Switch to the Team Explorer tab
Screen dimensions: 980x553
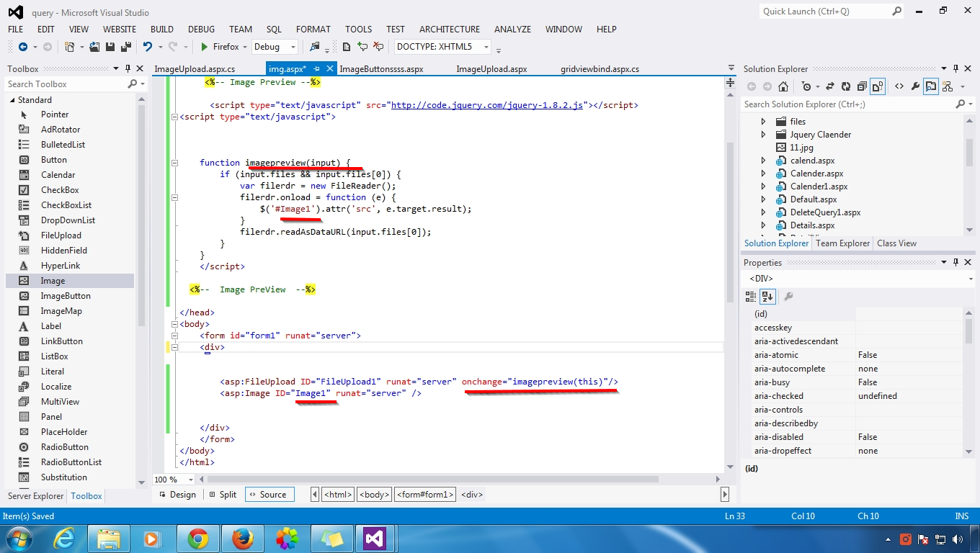click(842, 243)
